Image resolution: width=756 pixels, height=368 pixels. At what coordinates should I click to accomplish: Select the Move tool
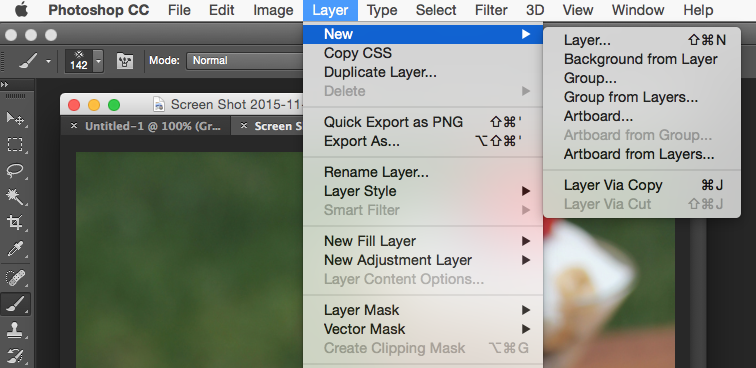15,118
